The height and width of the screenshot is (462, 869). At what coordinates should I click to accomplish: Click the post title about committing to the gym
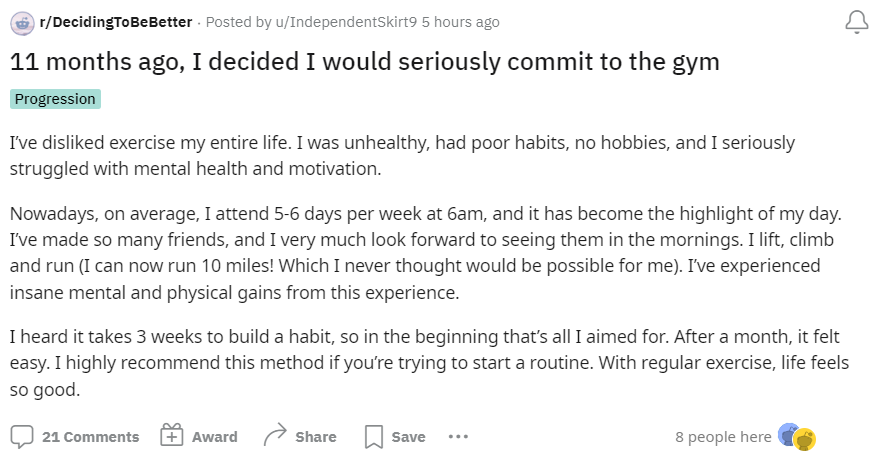(x=365, y=61)
